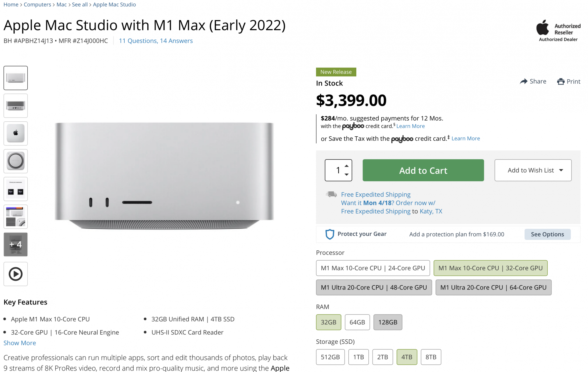This screenshot has height=372, width=588.
Task: Expand Key Features with Show More
Action: click(x=20, y=343)
